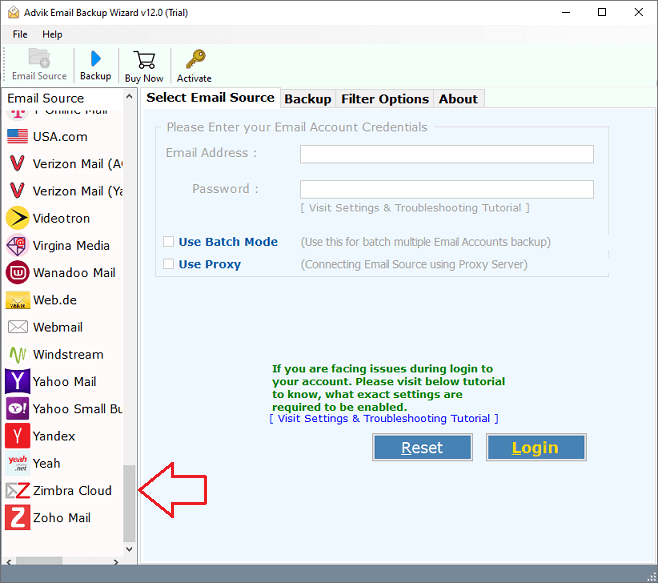Choose the Videotron icon
The height and width of the screenshot is (583, 658).
pyautogui.click(x=17, y=218)
